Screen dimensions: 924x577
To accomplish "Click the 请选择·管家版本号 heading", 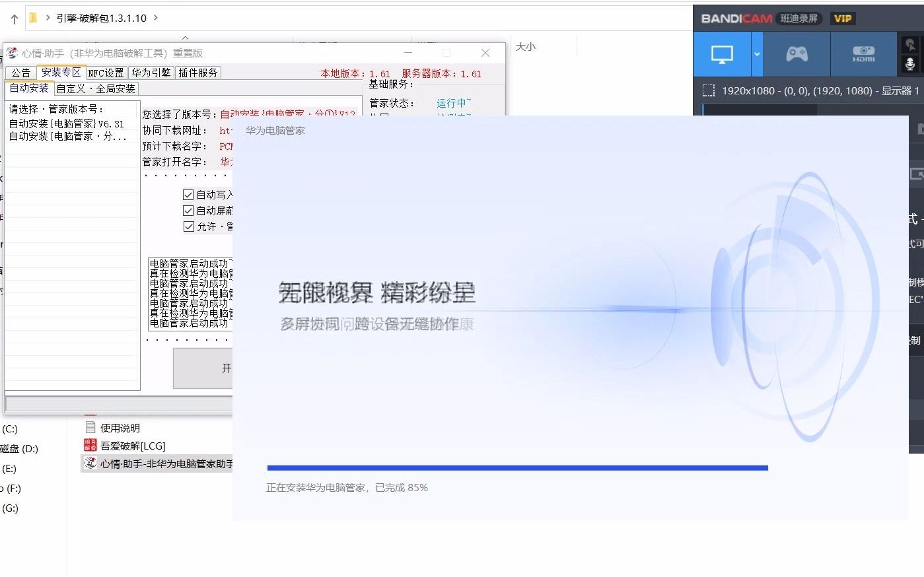I will point(56,109).
